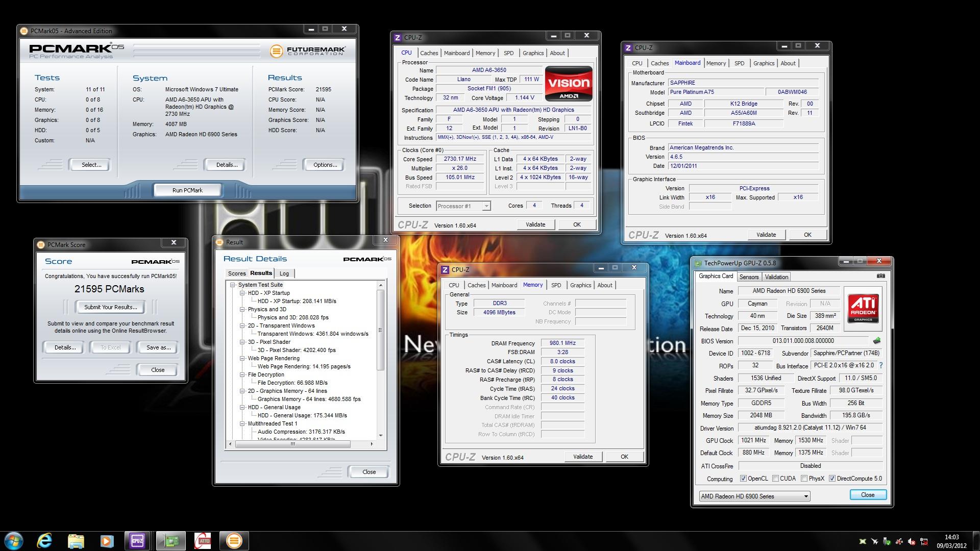Switch to CPU-Z taskbar icon
Screen dimensions: 980x551
click(x=137, y=540)
